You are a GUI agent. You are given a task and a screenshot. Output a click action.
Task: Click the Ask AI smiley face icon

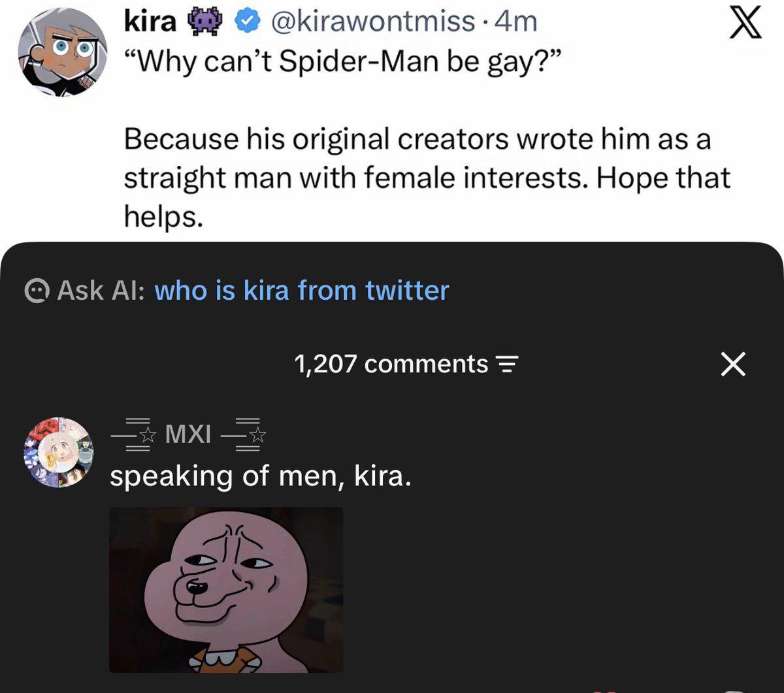coord(36,291)
